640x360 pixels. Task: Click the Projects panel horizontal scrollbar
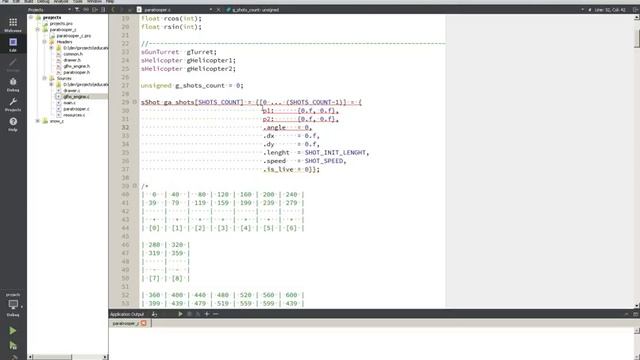(51, 357)
